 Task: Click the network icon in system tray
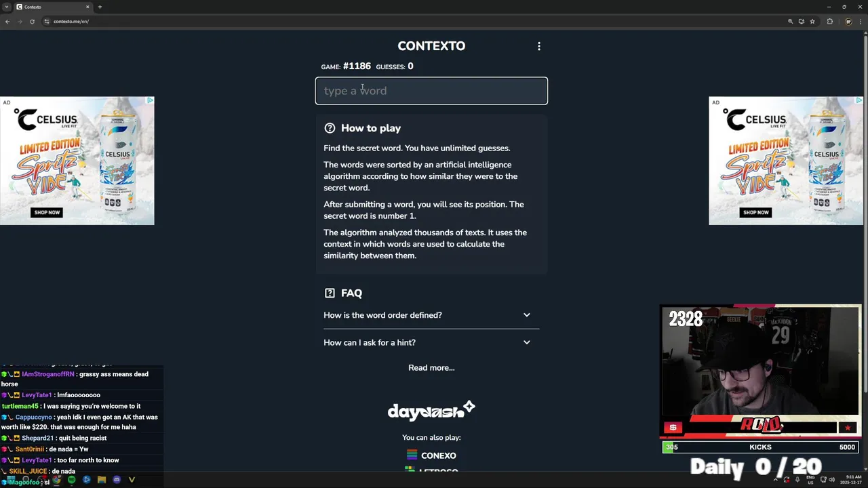click(823, 480)
